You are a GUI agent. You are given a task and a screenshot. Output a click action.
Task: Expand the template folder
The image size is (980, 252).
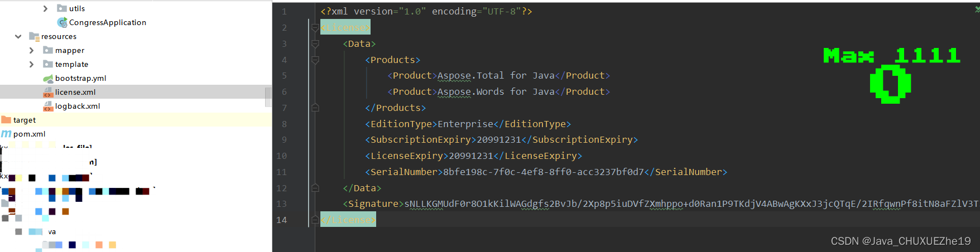tap(31, 64)
